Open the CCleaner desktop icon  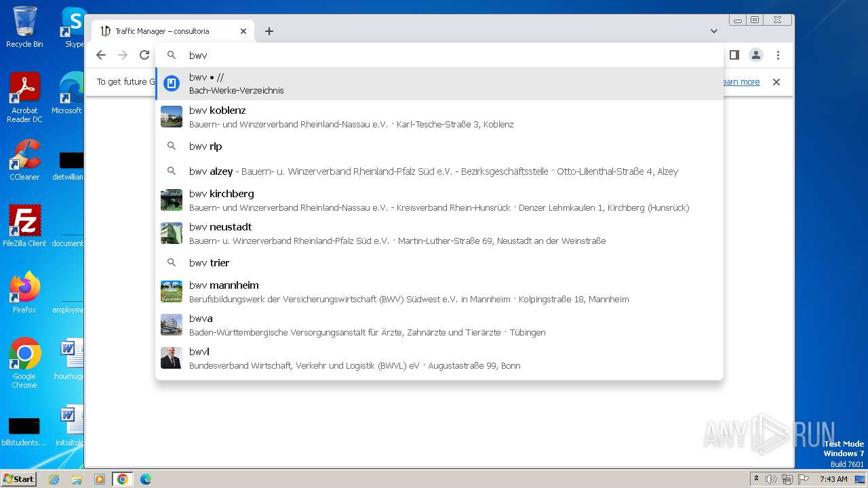click(24, 160)
